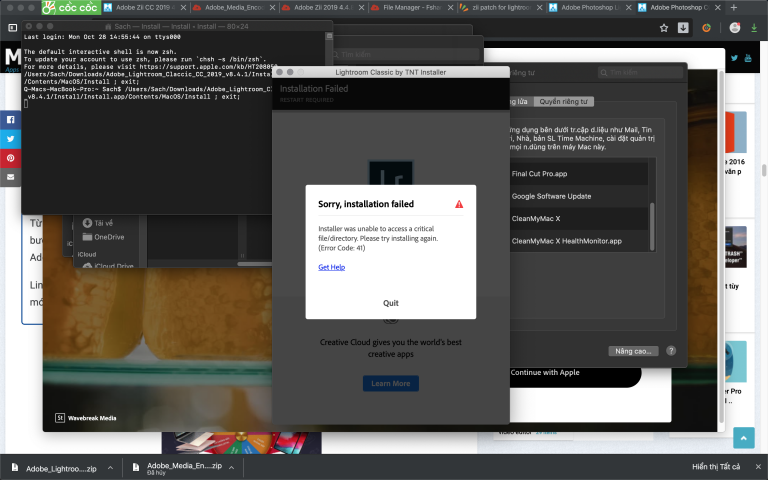Select CleanMyMac X row in list

tap(578, 218)
